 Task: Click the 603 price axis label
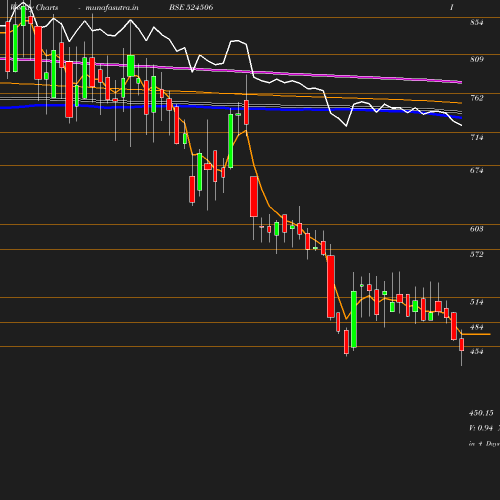click(476, 229)
